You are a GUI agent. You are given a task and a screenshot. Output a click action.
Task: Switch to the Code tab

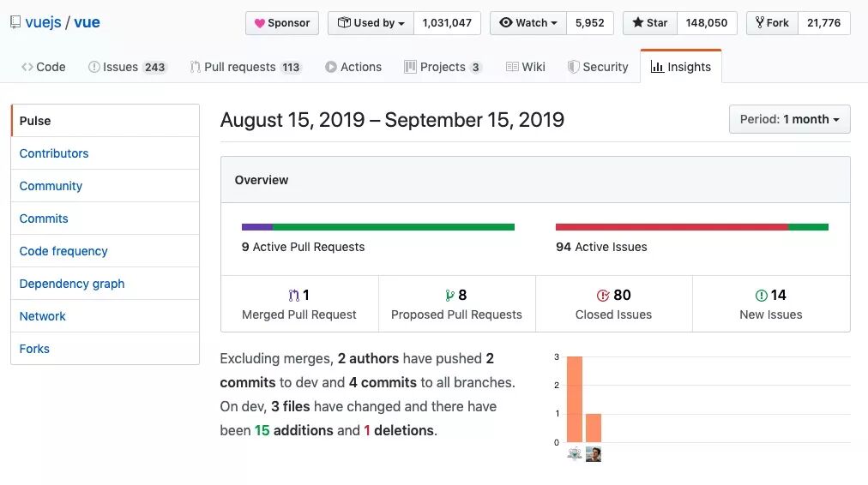[x=43, y=67]
